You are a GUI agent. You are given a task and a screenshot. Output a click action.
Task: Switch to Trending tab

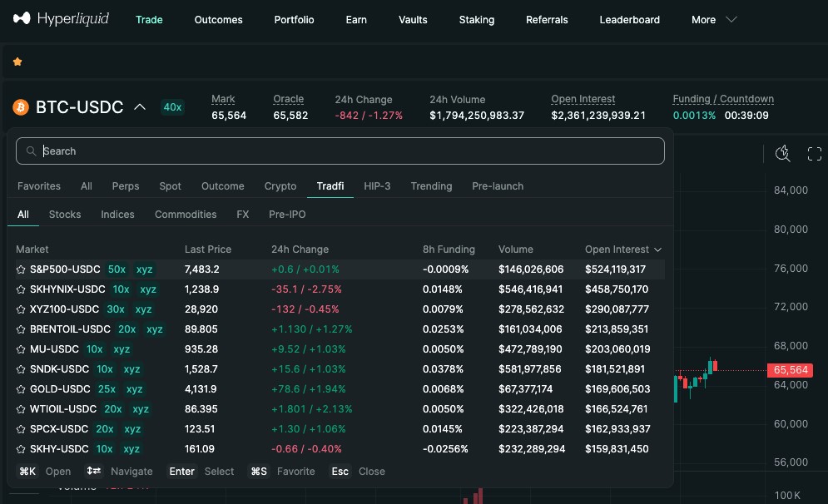[431, 185]
